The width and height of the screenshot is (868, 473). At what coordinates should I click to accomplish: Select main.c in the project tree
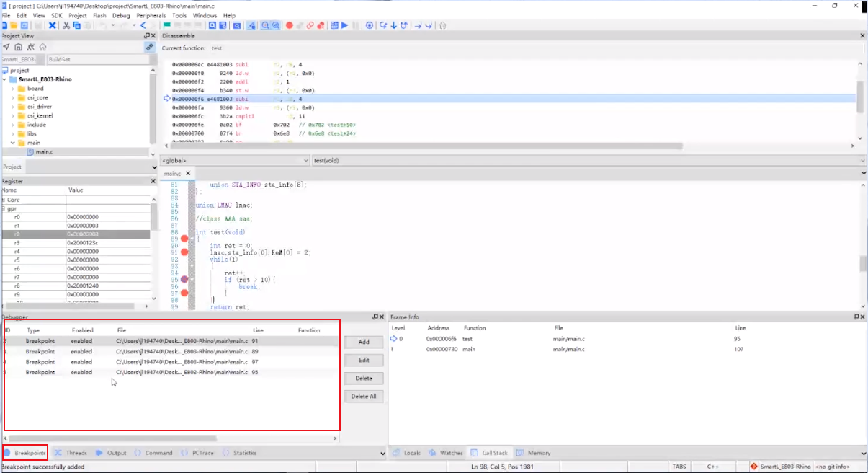pos(44,151)
